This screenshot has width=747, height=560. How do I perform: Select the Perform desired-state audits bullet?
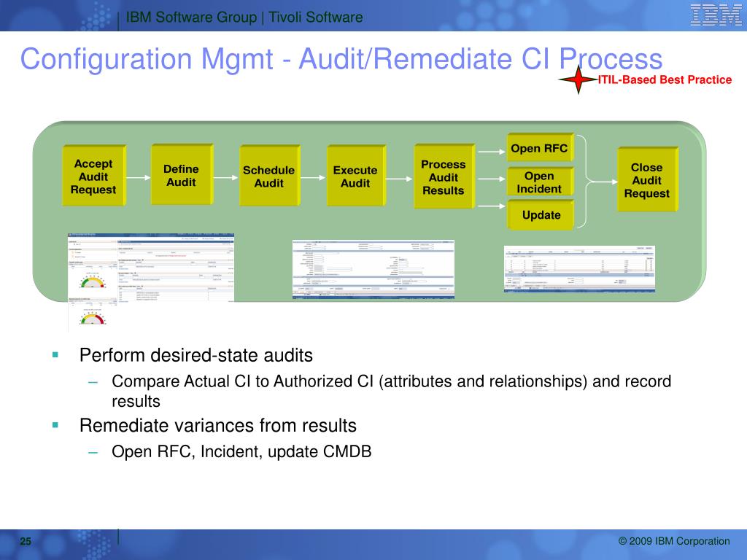click(x=196, y=355)
